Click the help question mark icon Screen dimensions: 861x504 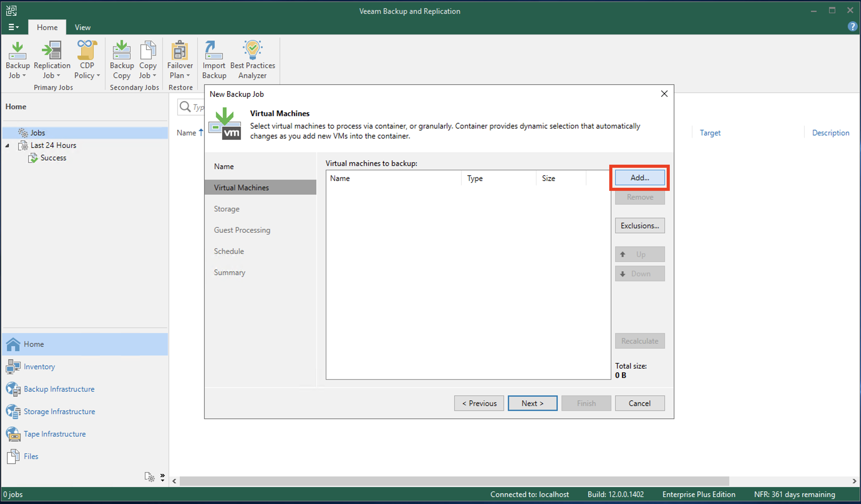pyautogui.click(x=852, y=26)
